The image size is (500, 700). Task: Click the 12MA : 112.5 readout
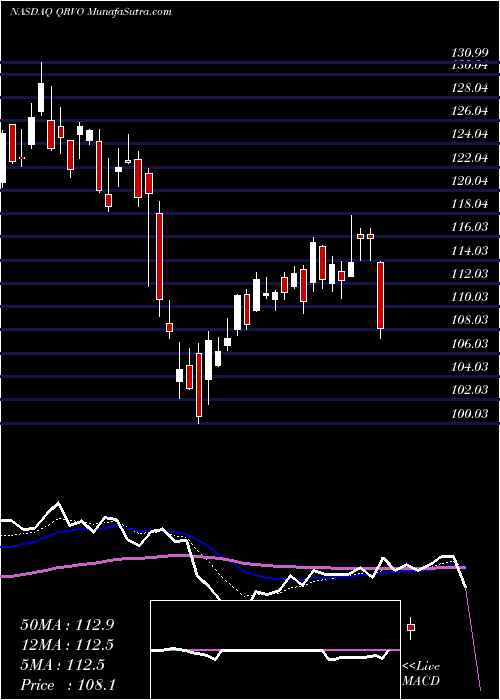[67, 645]
